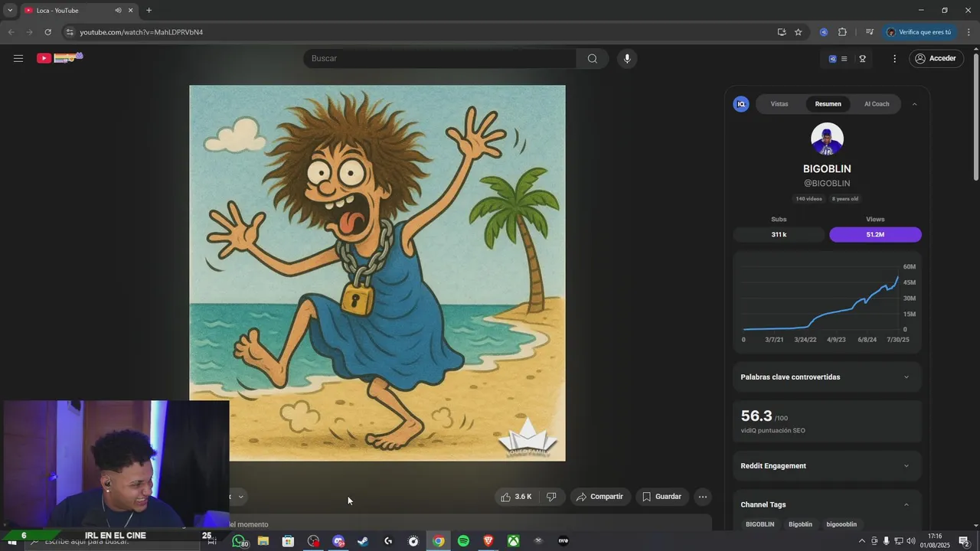This screenshot has width=980, height=551.
Task: Switch to the Vistas tab
Action: point(779,104)
